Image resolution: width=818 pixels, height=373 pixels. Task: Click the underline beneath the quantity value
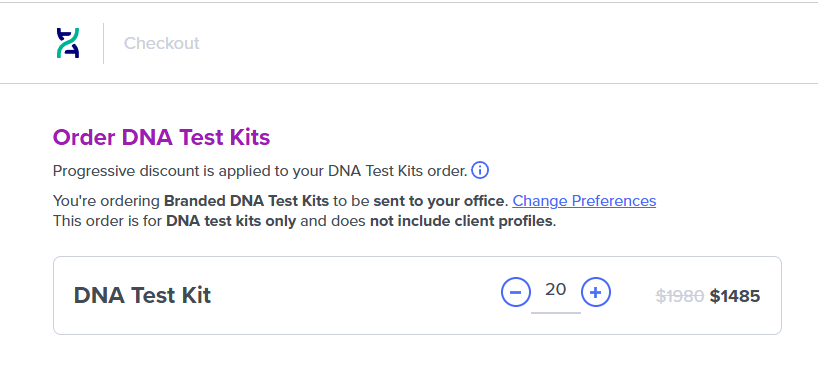(556, 313)
